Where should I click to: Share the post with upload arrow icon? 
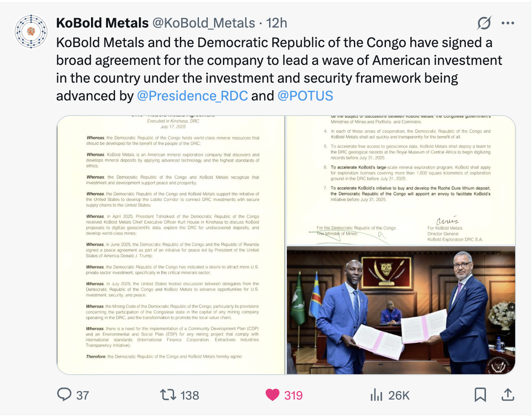click(x=508, y=395)
